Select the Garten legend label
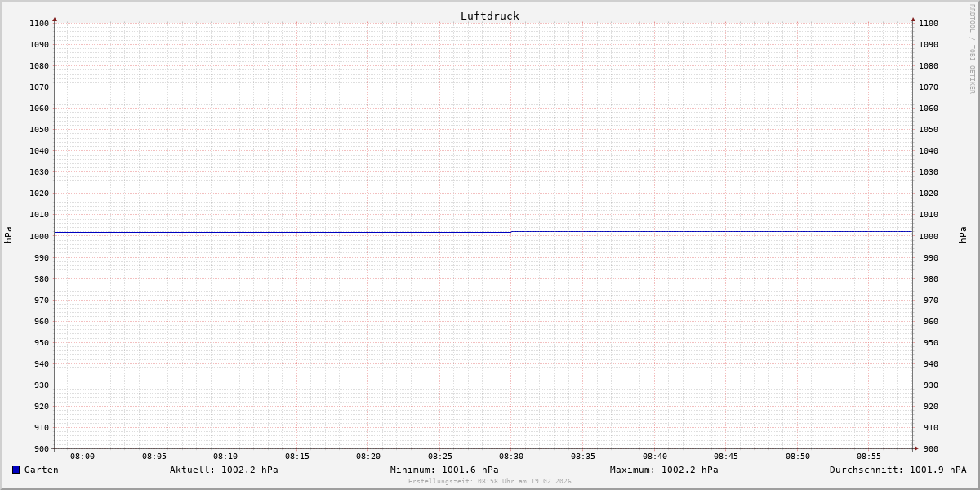Image resolution: width=980 pixels, height=490 pixels. click(41, 470)
